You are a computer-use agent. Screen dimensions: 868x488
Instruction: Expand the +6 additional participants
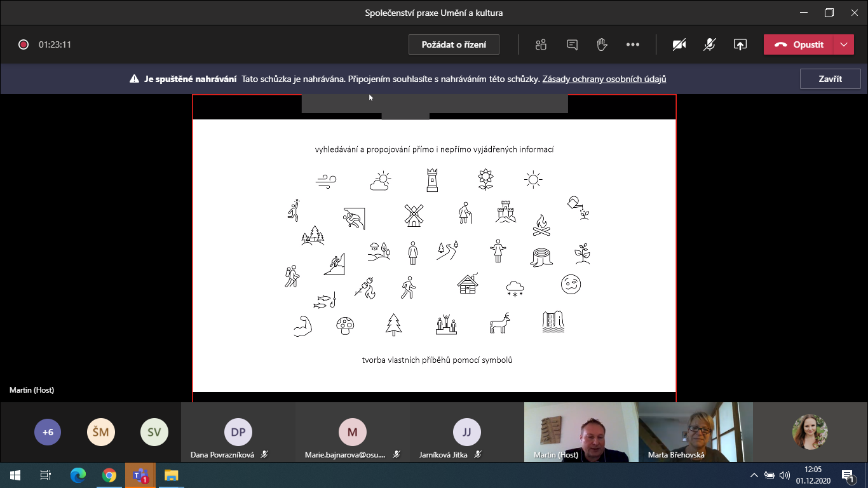48,432
